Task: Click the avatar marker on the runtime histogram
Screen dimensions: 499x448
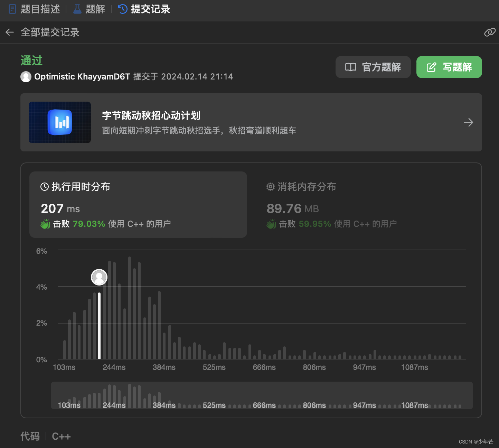Action: click(x=99, y=277)
